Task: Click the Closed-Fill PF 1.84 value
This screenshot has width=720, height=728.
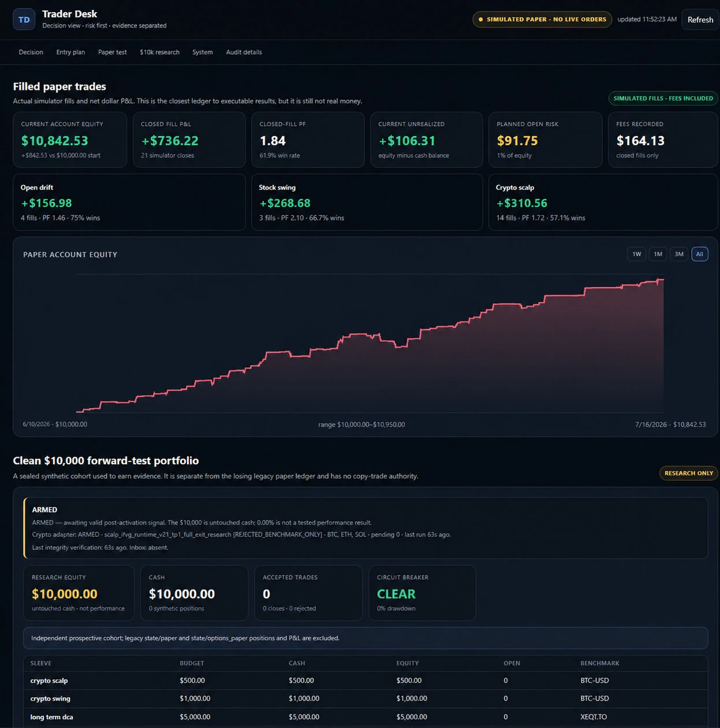Action: click(x=273, y=140)
